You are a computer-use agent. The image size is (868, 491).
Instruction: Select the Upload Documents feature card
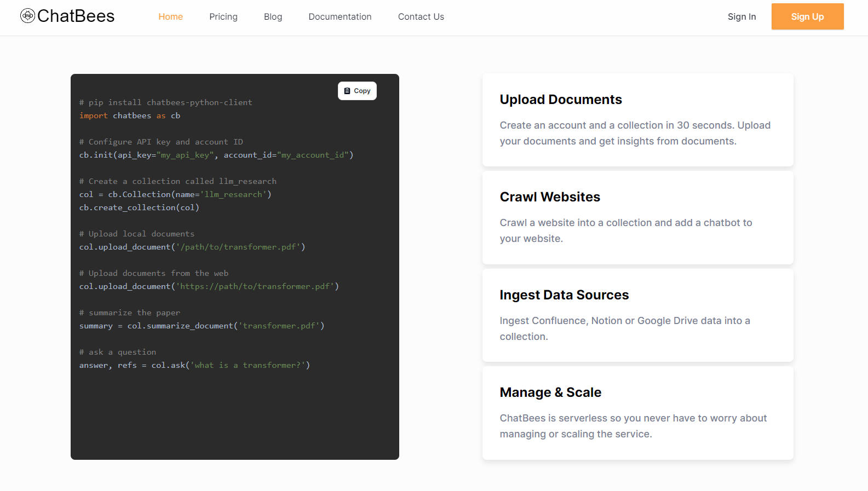637,120
